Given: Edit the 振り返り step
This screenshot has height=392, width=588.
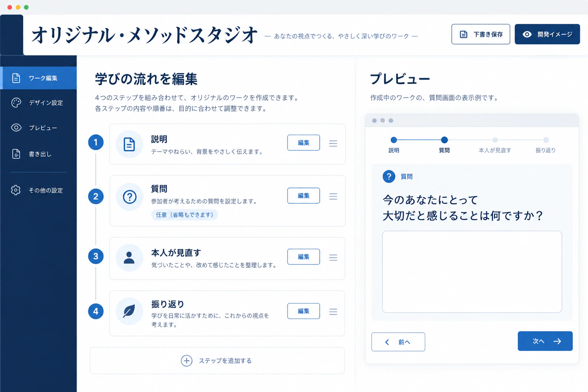Looking at the screenshot, I should pos(304,311).
